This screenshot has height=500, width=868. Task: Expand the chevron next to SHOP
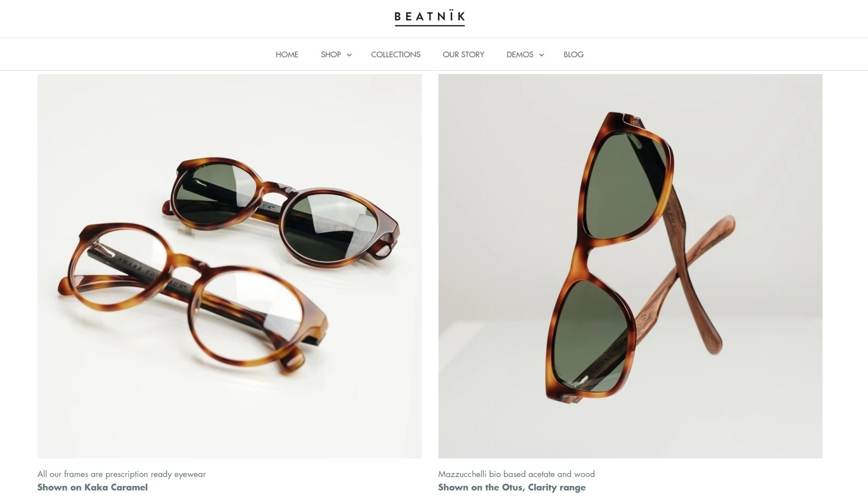click(x=349, y=55)
